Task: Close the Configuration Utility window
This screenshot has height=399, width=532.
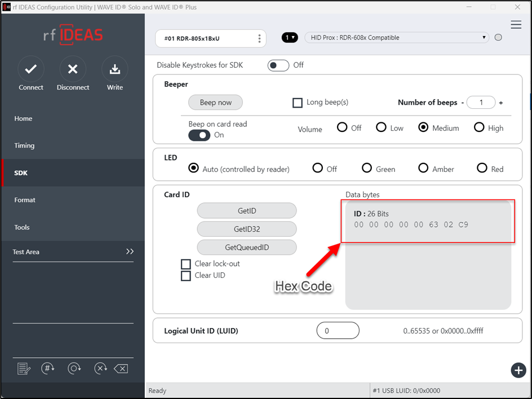Action: [x=517, y=7]
